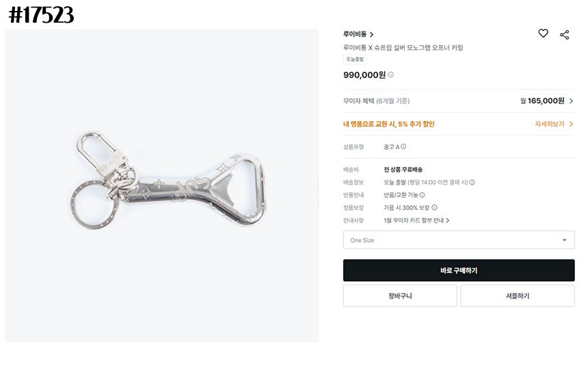Image resolution: width=588 pixels, height=373 pixels.
Task: Click the 무이자 혜택 label
Action: (376, 101)
